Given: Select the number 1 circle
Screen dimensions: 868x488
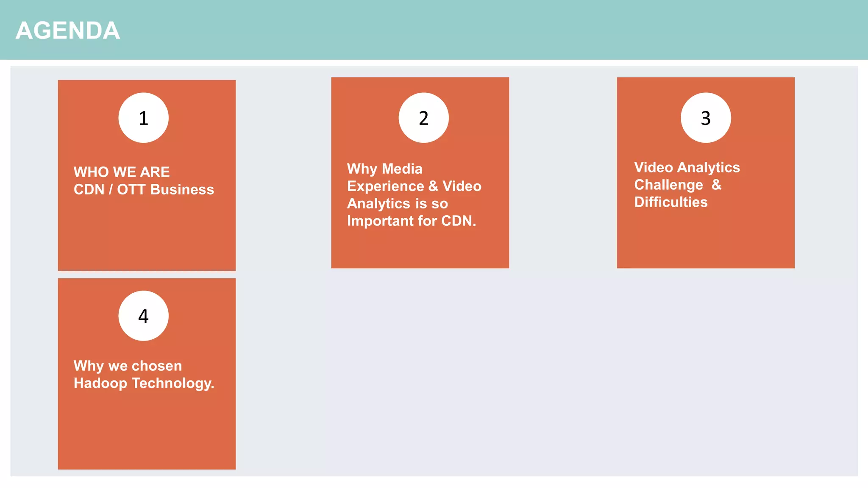Looking at the screenshot, I should pos(143,118).
